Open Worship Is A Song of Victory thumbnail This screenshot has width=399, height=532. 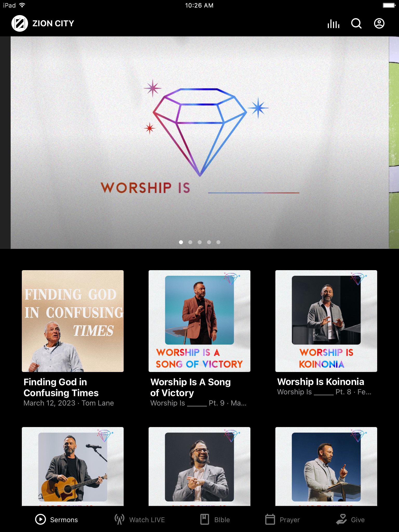(x=199, y=321)
